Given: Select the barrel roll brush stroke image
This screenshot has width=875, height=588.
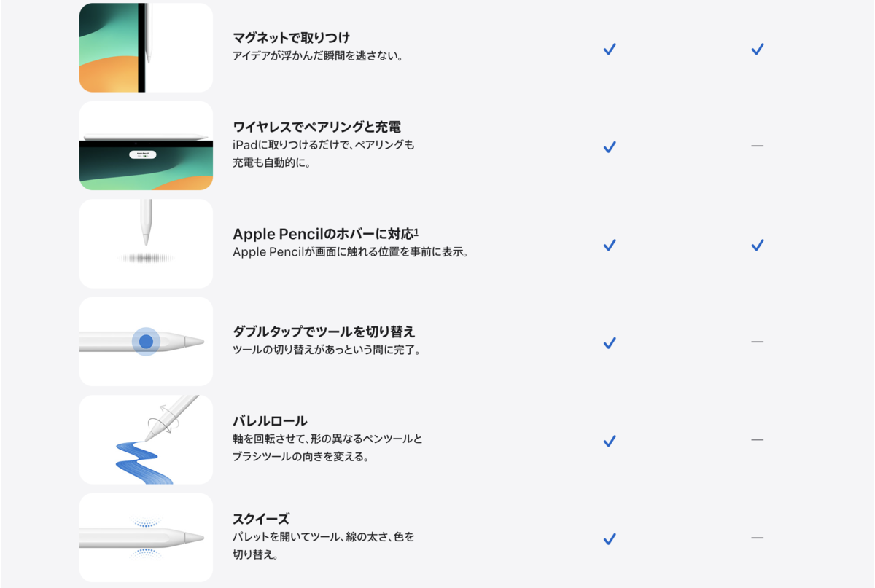Looking at the screenshot, I should 146,439.
